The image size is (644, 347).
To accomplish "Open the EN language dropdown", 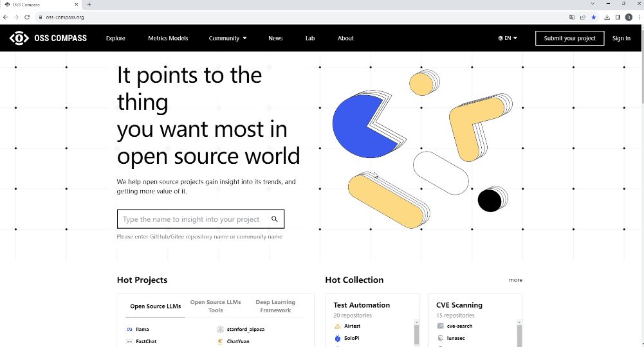I will pos(508,38).
